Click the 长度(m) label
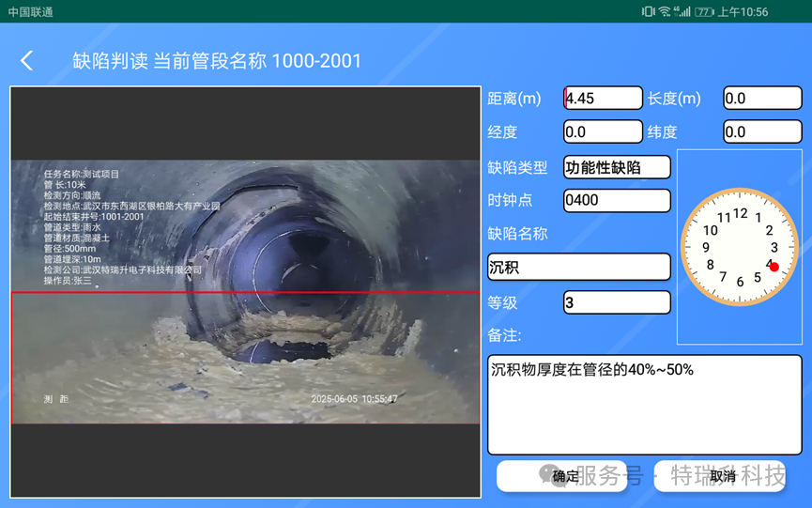The image size is (812, 508). click(674, 98)
